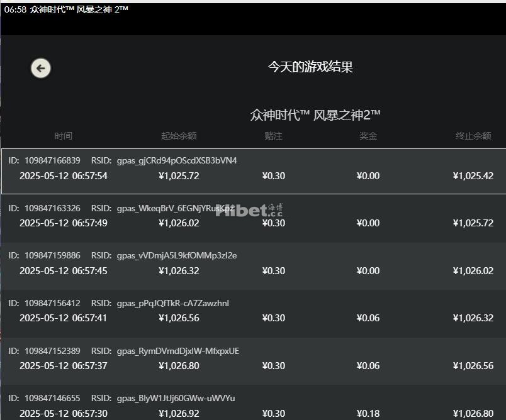Click RSID gpas_gjCRd94pOScdXSB3bVN4
The width and height of the screenshot is (506, 420).
pyautogui.click(x=176, y=160)
